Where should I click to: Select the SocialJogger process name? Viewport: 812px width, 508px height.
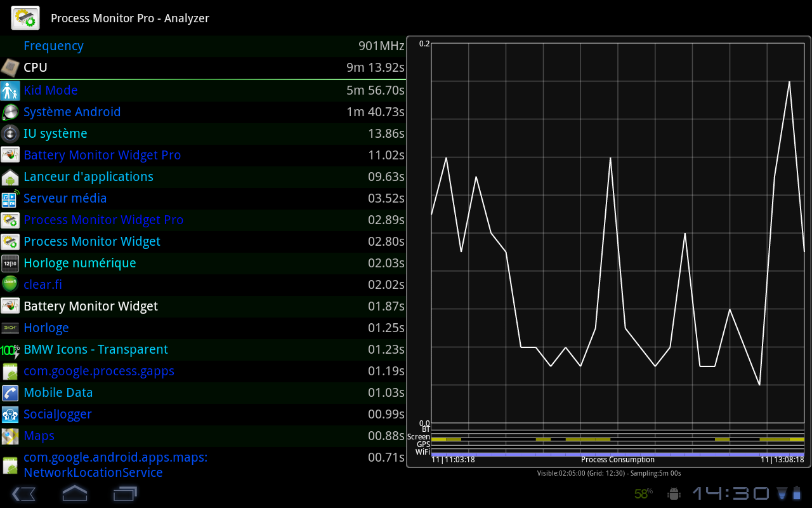[x=58, y=415]
